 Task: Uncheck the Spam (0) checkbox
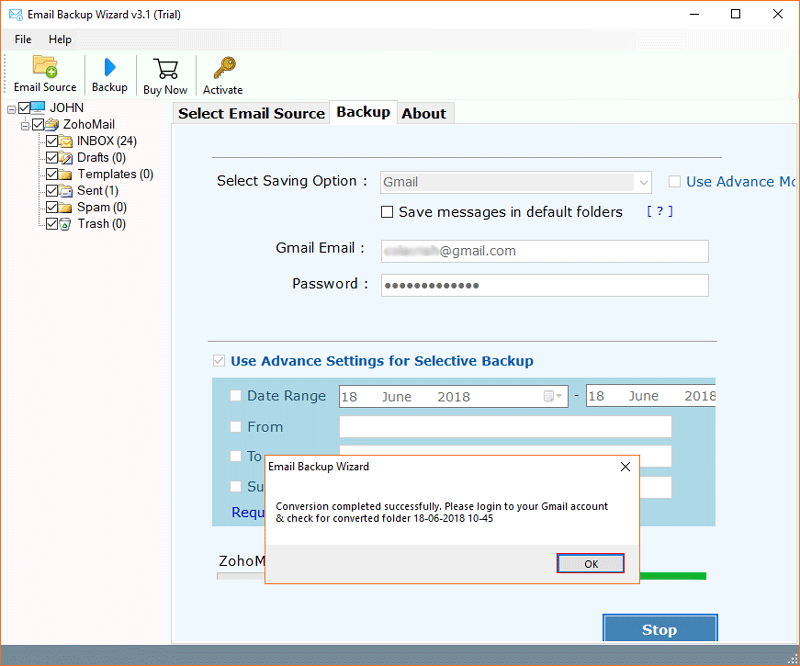coord(52,207)
